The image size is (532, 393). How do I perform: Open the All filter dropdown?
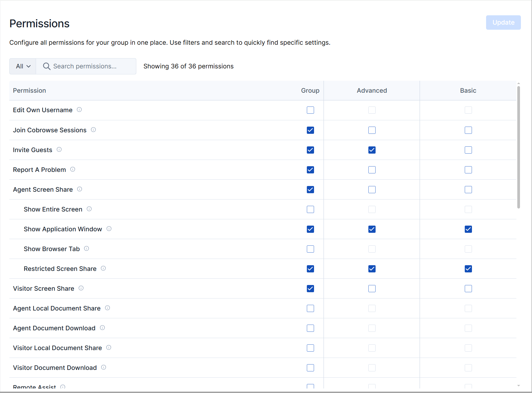point(22,66)
